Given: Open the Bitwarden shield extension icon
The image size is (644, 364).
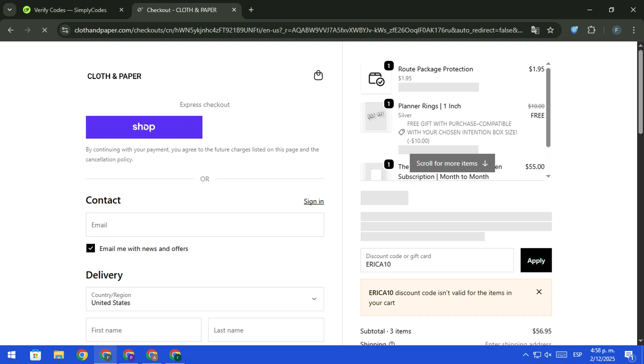Looking at the screenshot, I should (574, 30).
